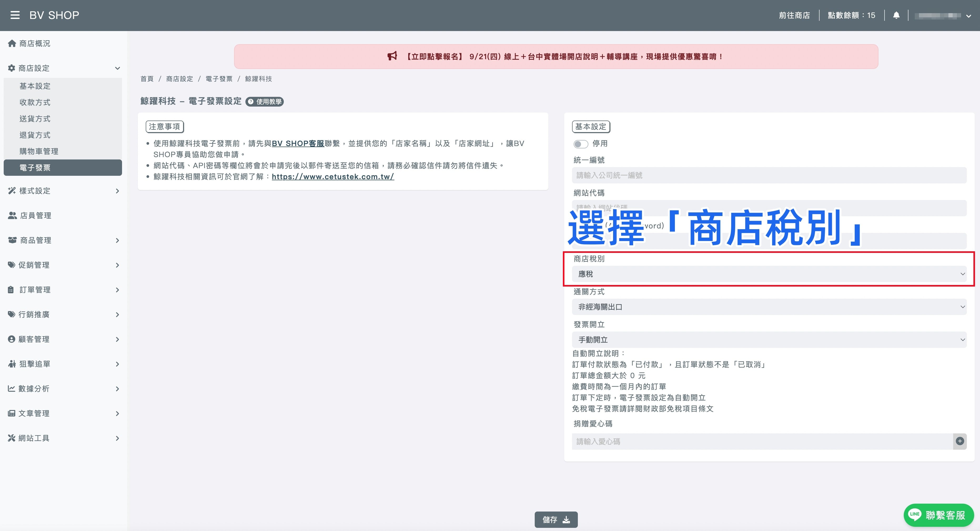Expand the 商品管理 chevron arrow
Image resolution: width=980 pixels, height=531 pixels.
(118, 241)
